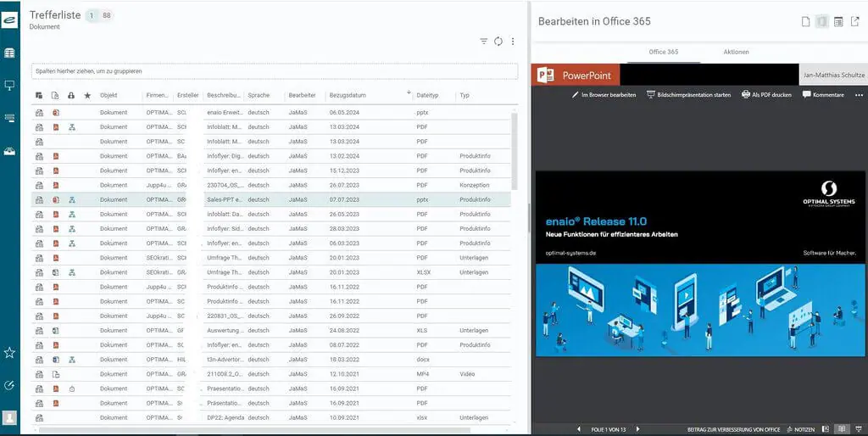Click Als PDF drucken
Image resolution: width=868 pixels, height=436 pixels.
766,95
